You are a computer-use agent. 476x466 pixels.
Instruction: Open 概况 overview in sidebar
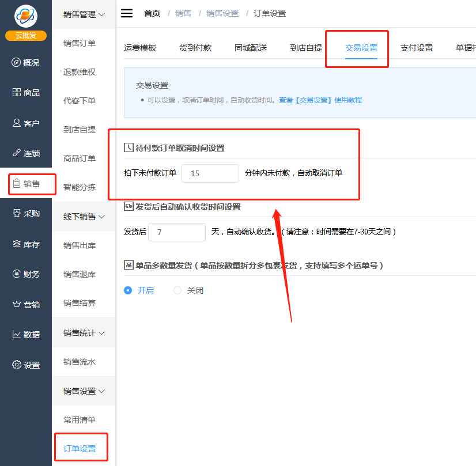tap(26, 62)
